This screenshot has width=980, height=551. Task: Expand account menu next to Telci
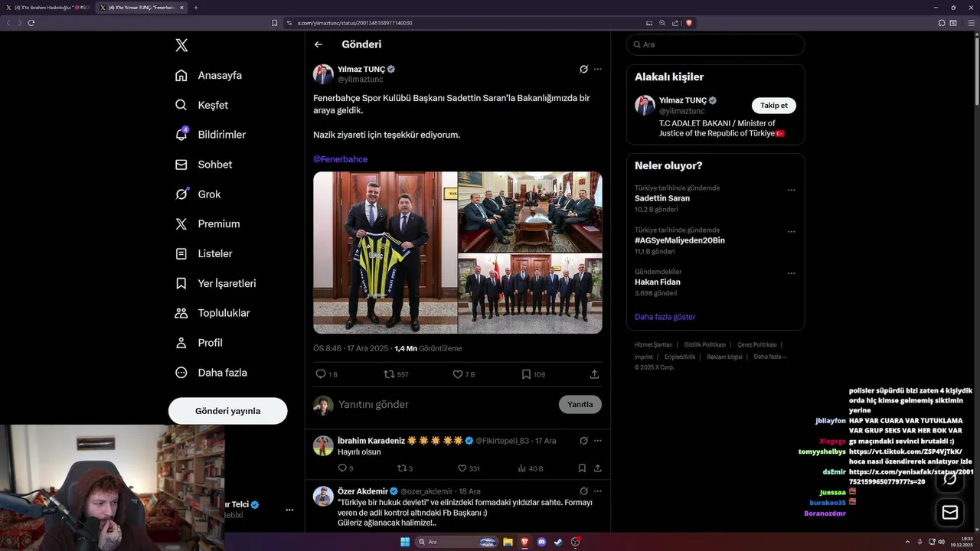(x=289, y=510)
